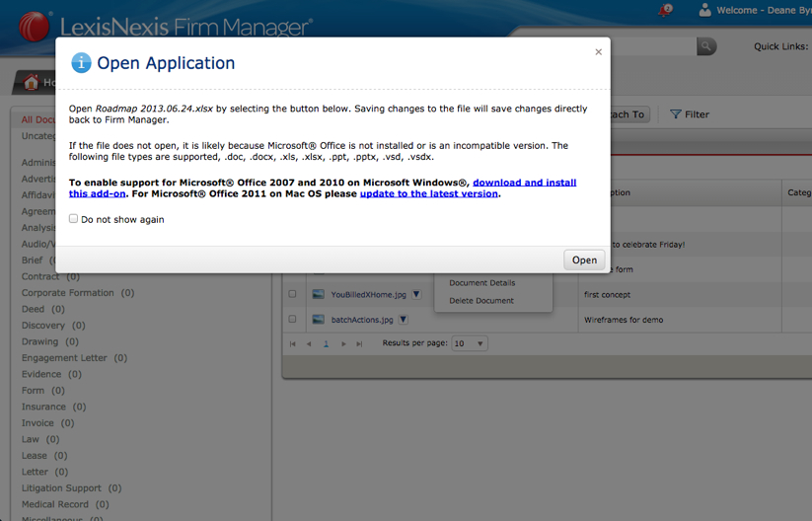This screenshot has height=521, width=812.
Task: Click the Quick Links label
Action: [780, 46]
